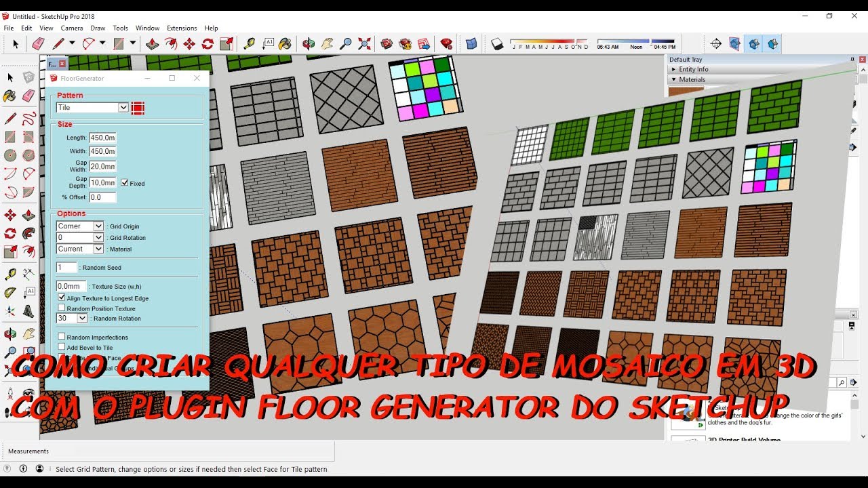
Task: Select the arrow Select tool in top toolbar
Action: point(16,44)
